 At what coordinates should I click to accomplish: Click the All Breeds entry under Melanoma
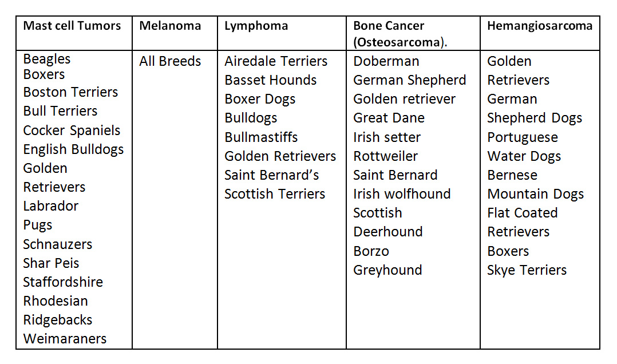click(x=170, y=61)
